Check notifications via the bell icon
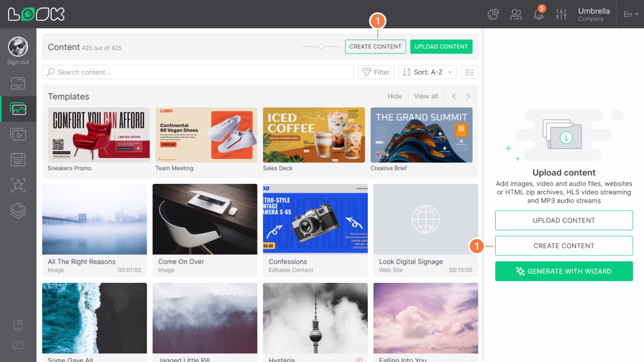The width and height of the screenshot is (644, 362). [x=538, y=14]
